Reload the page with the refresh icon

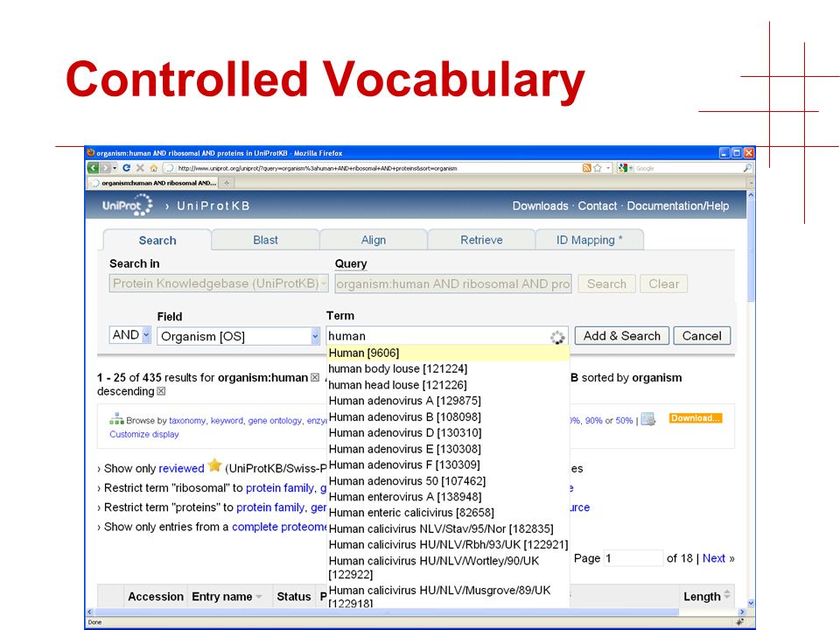tap(126, 168)
